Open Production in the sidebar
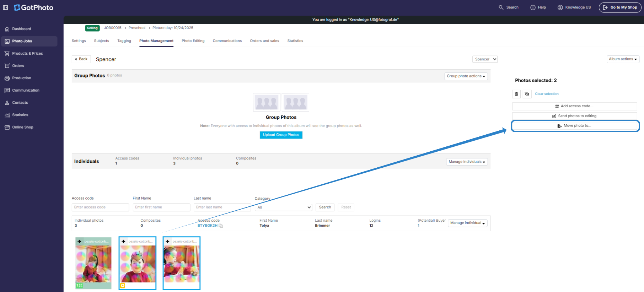Screen dimensions: 644x292 pos(29,78)
